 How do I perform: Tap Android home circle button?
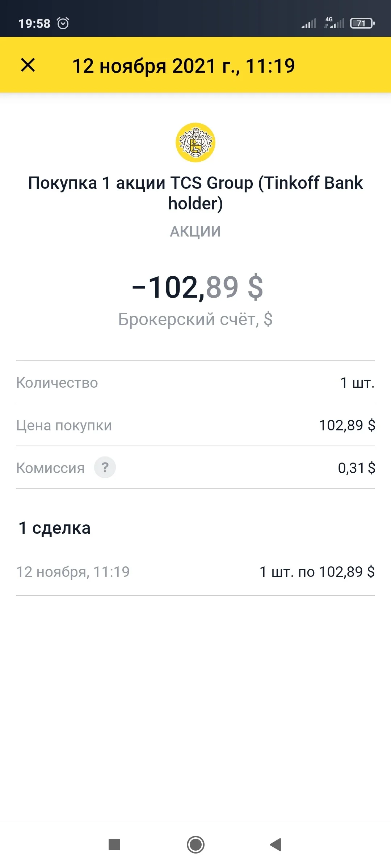[195, 845]
